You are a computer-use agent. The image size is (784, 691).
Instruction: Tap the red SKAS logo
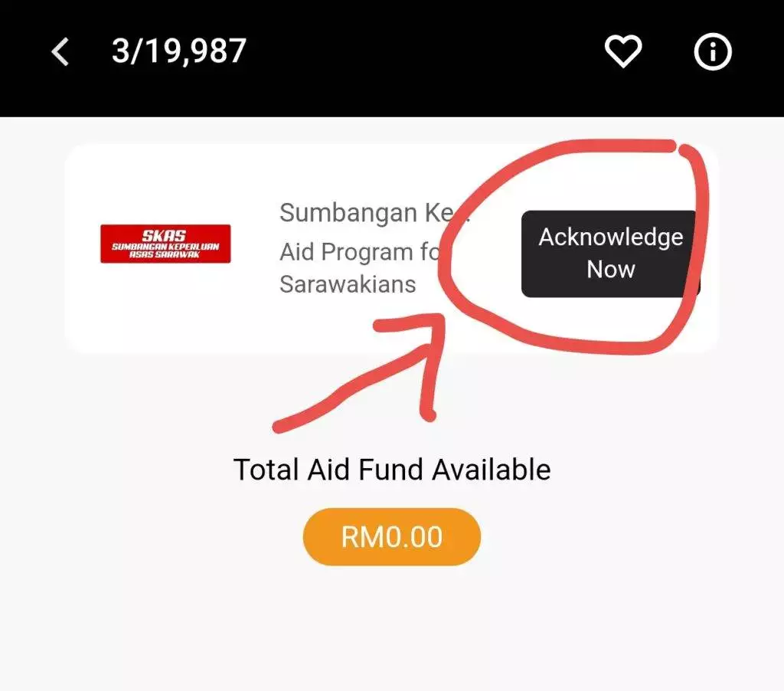tap(165, 244)
